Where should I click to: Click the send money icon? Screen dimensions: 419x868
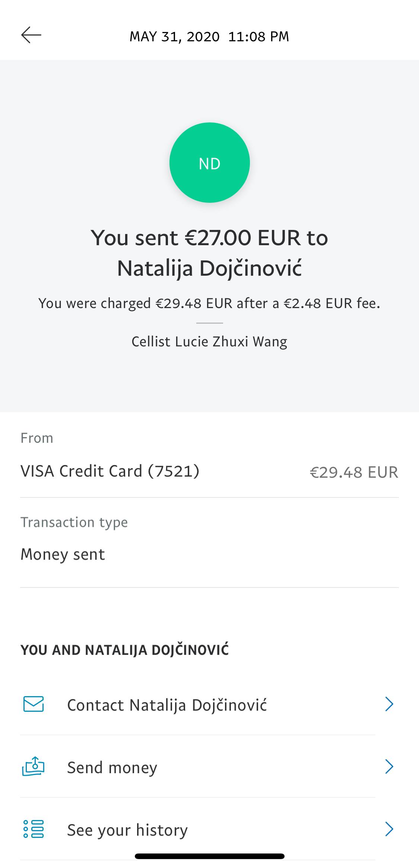click(x=34, y=766)
